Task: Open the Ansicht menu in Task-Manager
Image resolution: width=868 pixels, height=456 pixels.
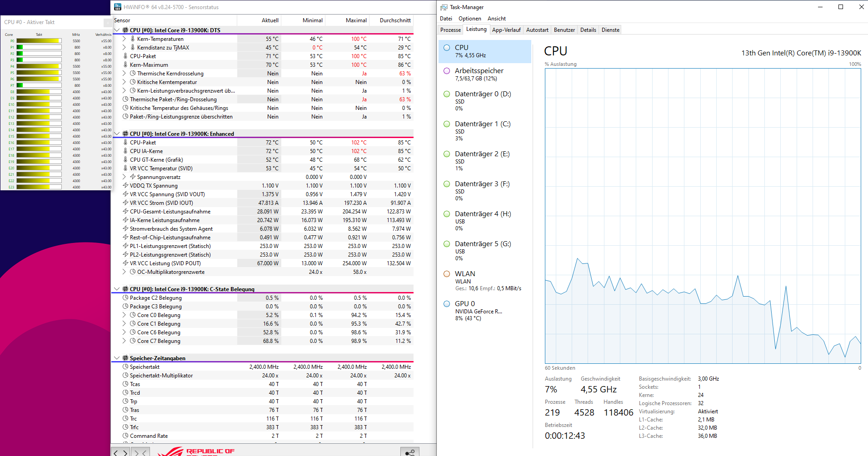Action: pyautogui.click(x=496, y=19)
